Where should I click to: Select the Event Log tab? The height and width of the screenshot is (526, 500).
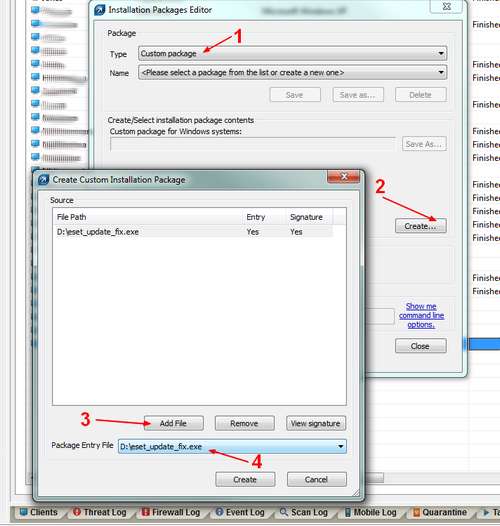(240, 512)
